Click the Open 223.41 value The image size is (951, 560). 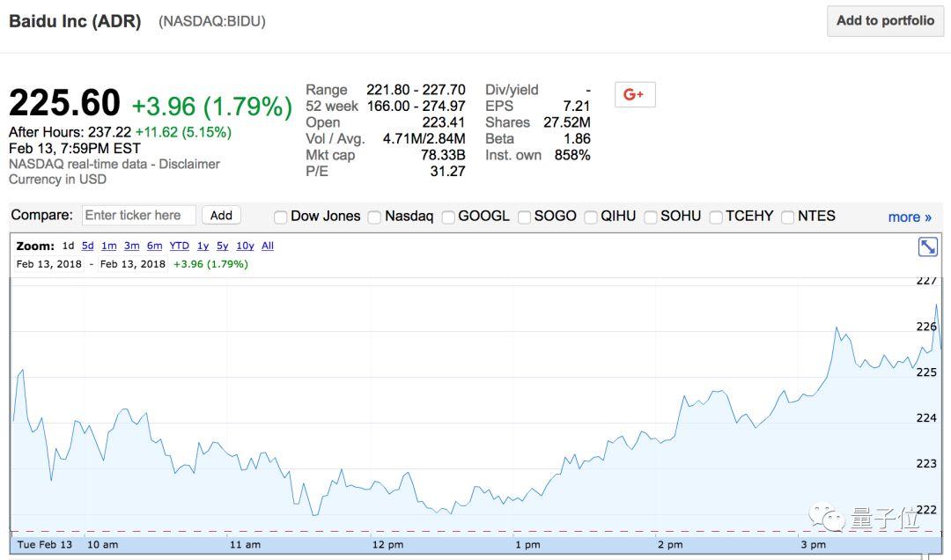(x=443, y=122)
